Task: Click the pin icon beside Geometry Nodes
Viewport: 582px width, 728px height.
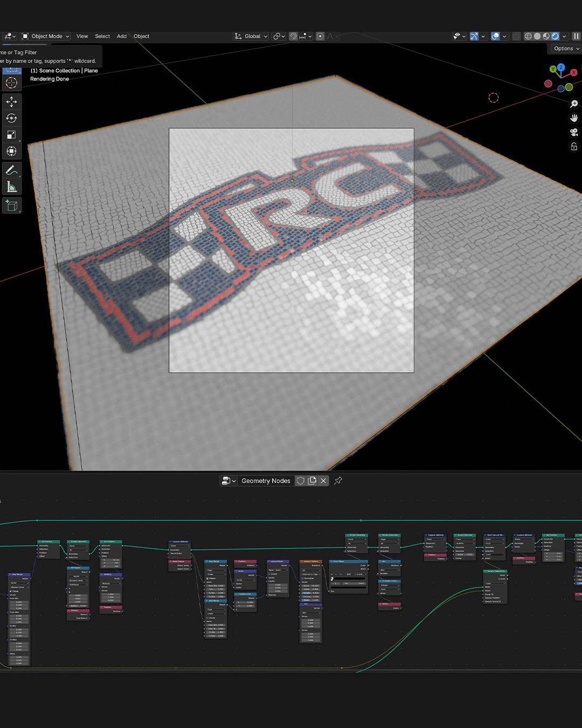Action: pos(338,480)
